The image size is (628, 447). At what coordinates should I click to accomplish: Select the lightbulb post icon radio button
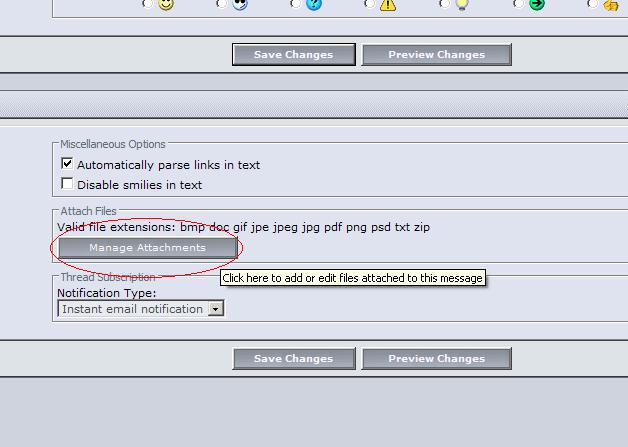444,4
